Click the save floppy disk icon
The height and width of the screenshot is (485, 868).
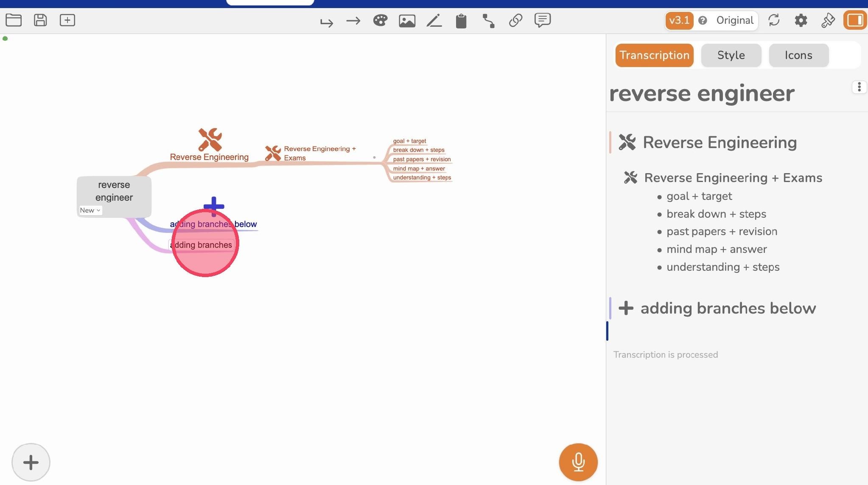coord(40,20)
